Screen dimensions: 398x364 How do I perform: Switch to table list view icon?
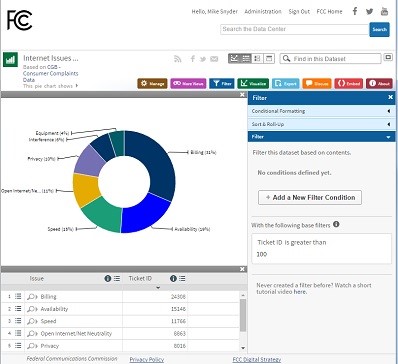click(246, 58)
